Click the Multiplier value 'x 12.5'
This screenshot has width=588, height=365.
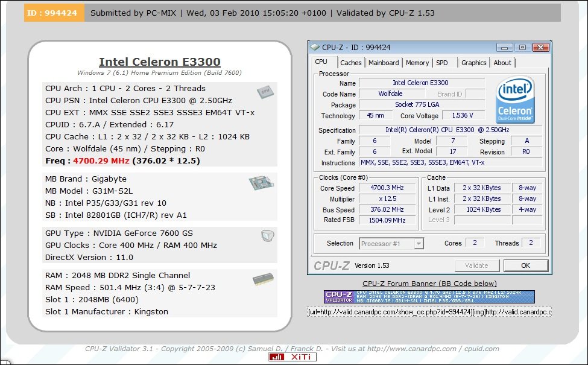[387, 198]
